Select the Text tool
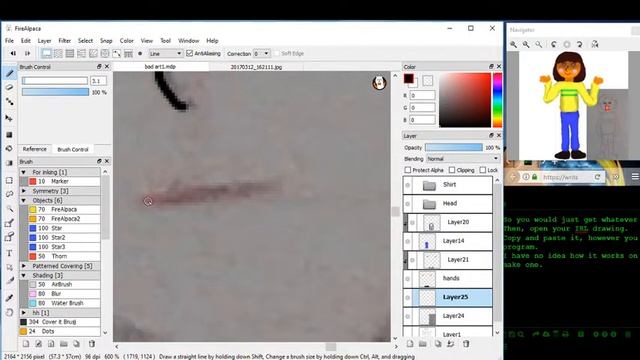640x360 pixels. 9,253
